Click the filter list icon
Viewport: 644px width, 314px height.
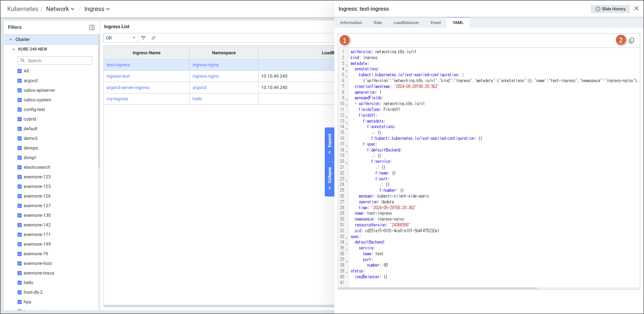(x=143, y=38)
